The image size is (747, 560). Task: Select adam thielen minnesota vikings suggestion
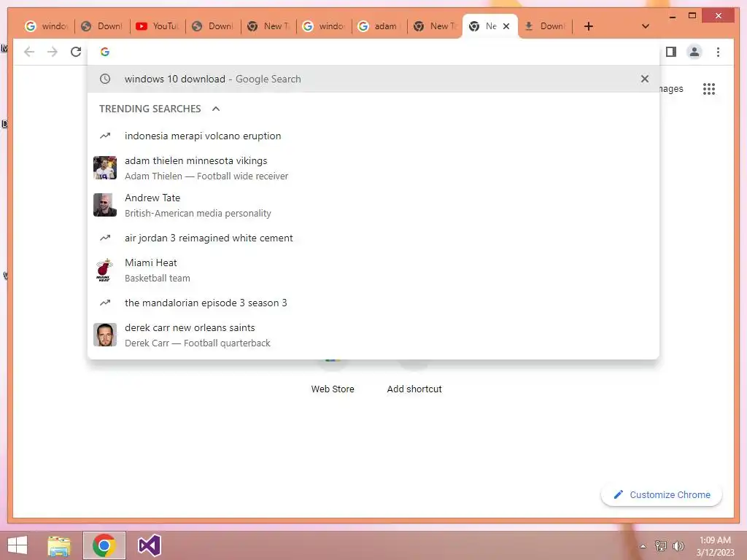point(373,168)
